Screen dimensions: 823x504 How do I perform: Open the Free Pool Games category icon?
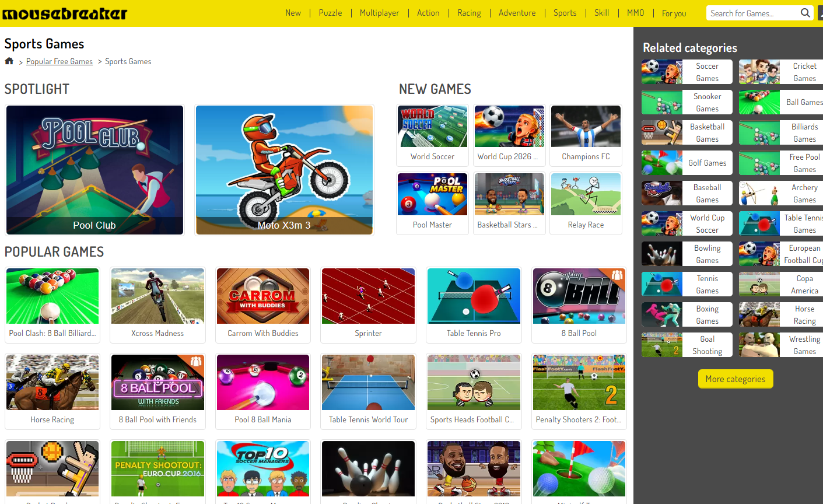(x=759, y=163)
